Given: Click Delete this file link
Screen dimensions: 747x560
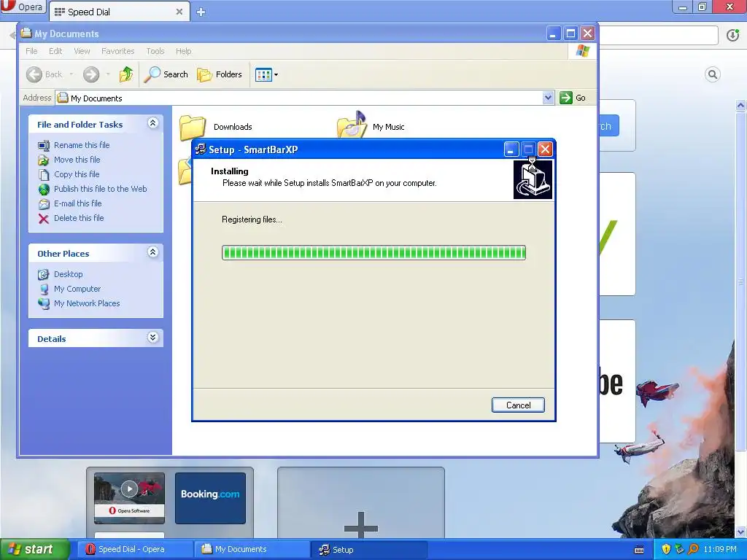Looking at the screenshot, I should pyautogui.click(x=79, y=218).
